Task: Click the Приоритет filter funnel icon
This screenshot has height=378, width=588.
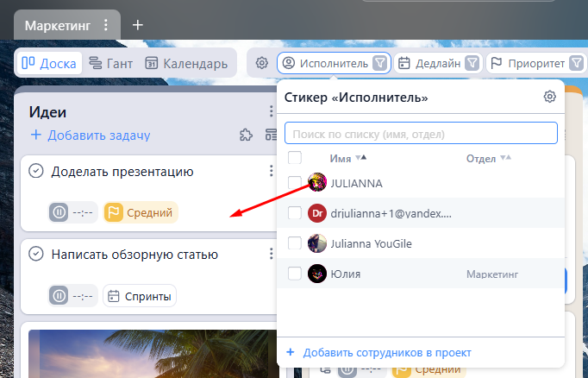Action: 577,63
